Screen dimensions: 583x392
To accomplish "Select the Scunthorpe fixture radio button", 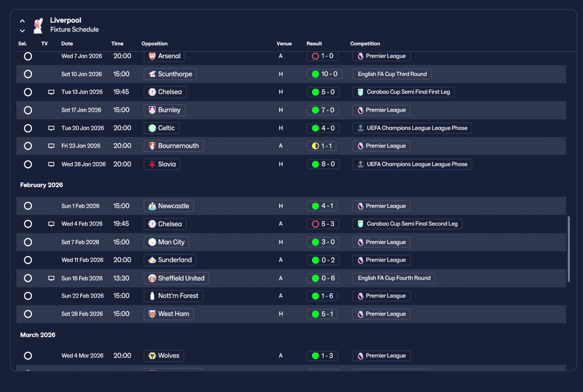I will 28,74.
